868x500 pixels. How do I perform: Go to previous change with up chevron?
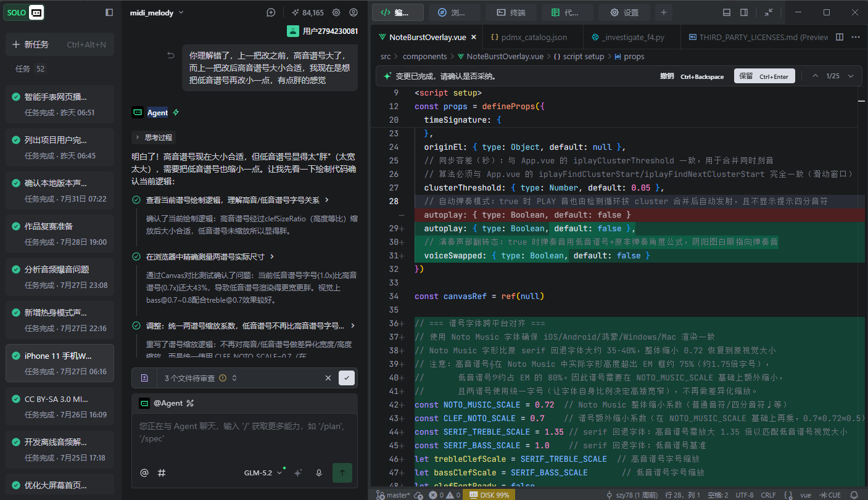tap(815, 76)
